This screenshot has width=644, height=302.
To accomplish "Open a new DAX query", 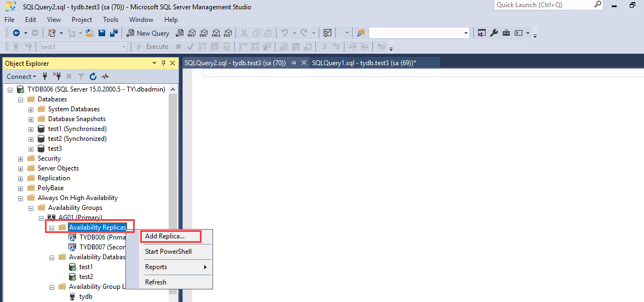I will [228, 33].
